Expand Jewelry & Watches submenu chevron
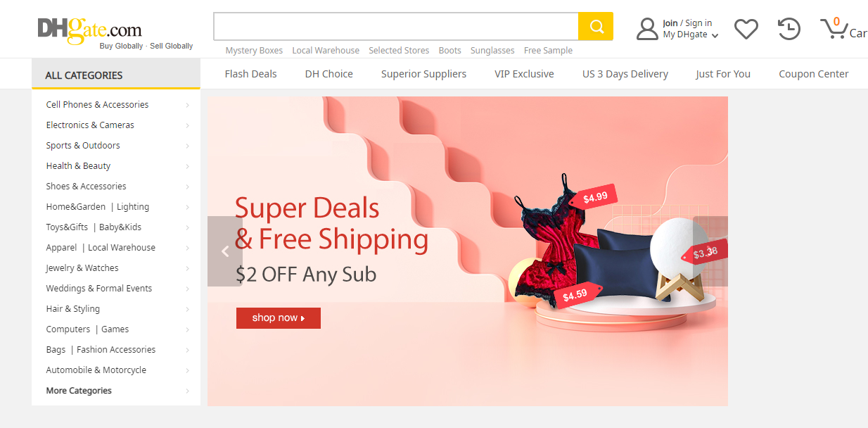868x428 pixels. [187, 268]
